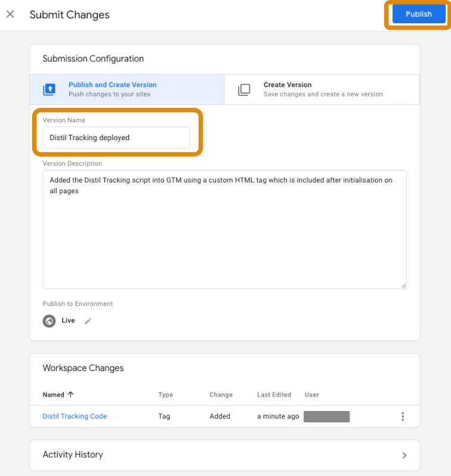Screen dimensions: 451x476
Task: Focus the Version Name input field
Action: pos(116,138)
